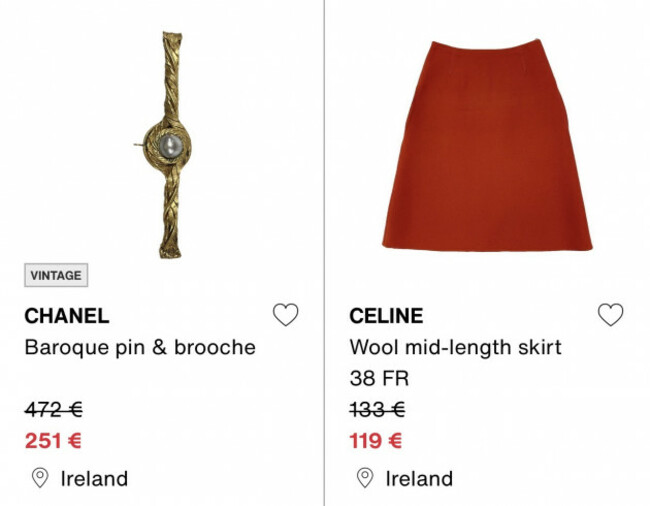Click the waistband of the red skirt image
Viewport: 650px width, 506px height.
click(486, 48)
